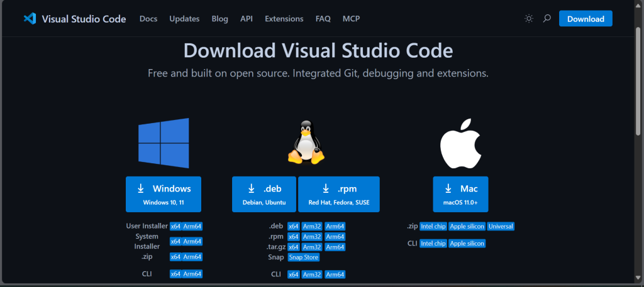Click the page vertical scrollbar
This screenshot has height=287, width=644.
coord(638,80)
